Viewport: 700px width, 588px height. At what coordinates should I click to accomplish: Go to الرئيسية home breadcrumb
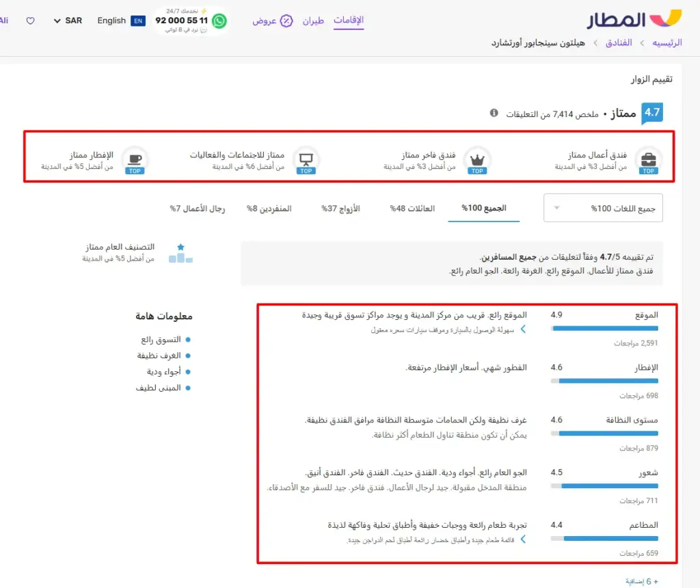click(x=667, y=43)
